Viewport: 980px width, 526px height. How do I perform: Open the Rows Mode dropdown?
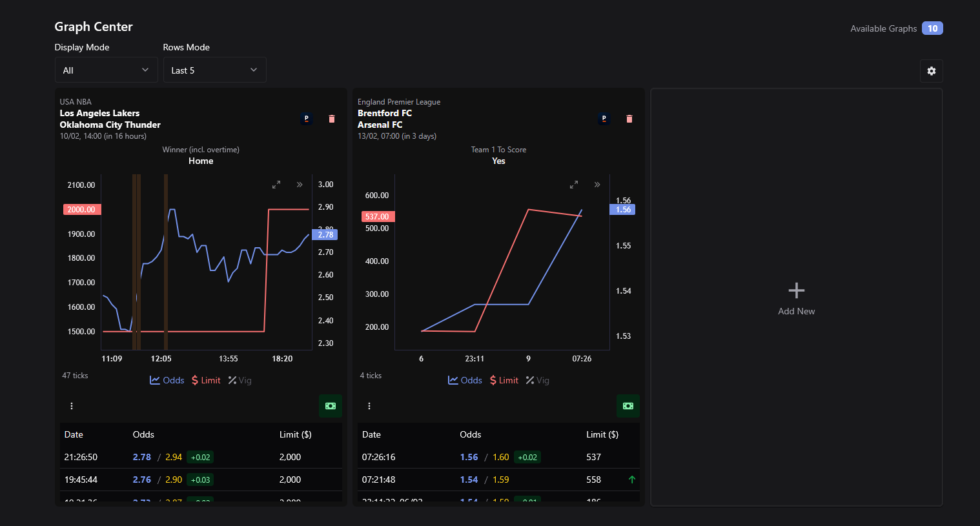pos(214,70)
